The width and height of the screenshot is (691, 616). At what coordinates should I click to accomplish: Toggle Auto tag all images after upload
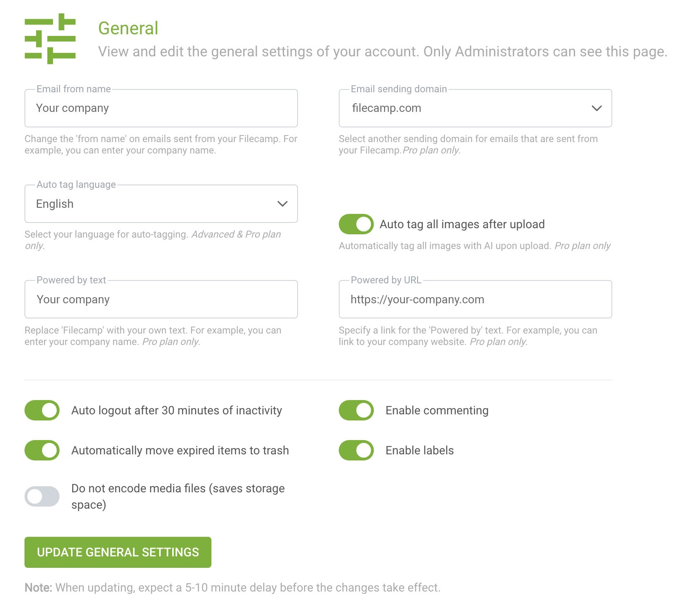coord(356,224)
